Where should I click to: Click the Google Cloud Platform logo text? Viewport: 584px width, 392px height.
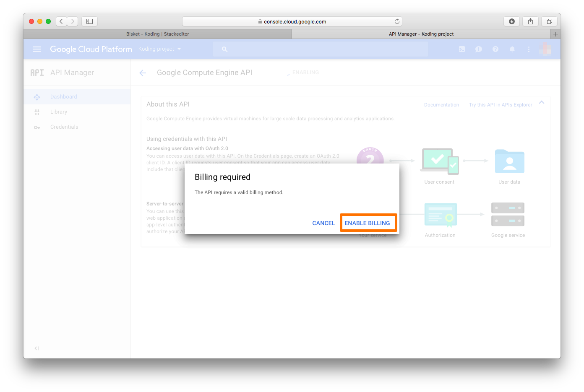tap(91, 49)
